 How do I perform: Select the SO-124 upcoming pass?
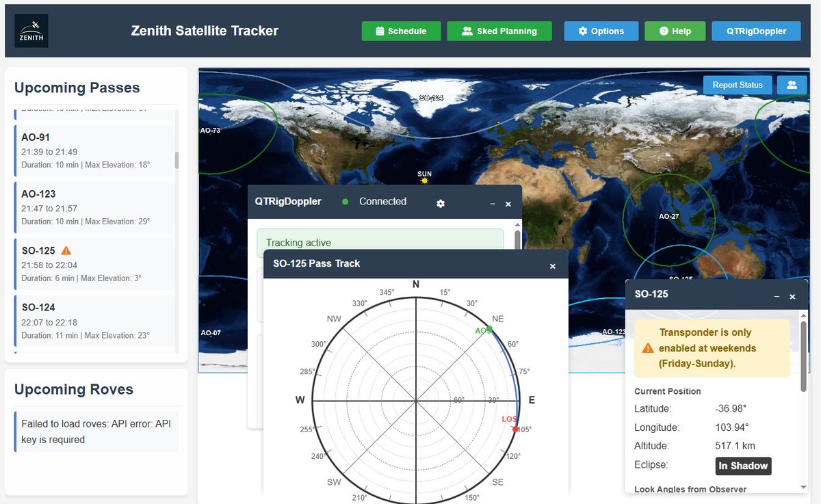94,321
